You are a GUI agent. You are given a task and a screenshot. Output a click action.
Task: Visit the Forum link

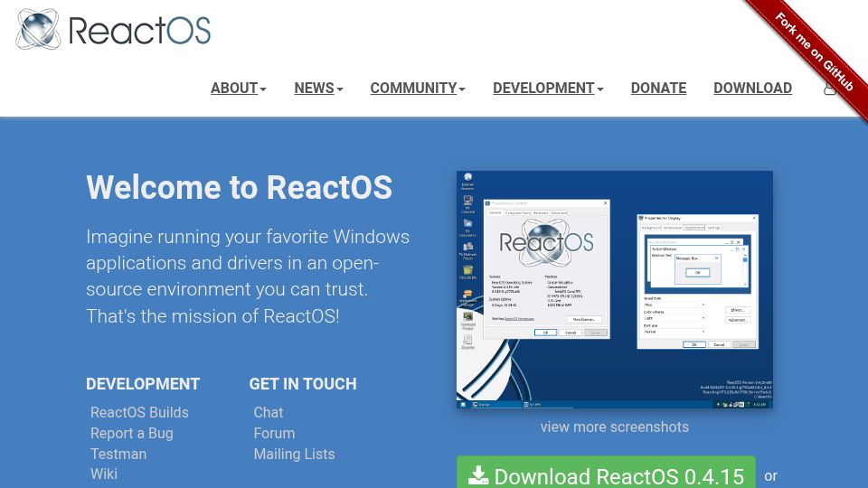click(x=274, y=433)
